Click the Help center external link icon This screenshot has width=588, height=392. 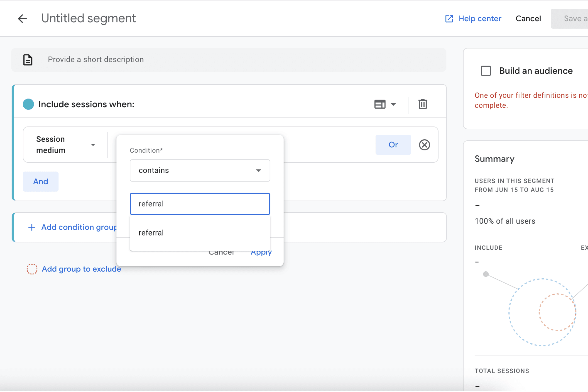coord(449,19)
